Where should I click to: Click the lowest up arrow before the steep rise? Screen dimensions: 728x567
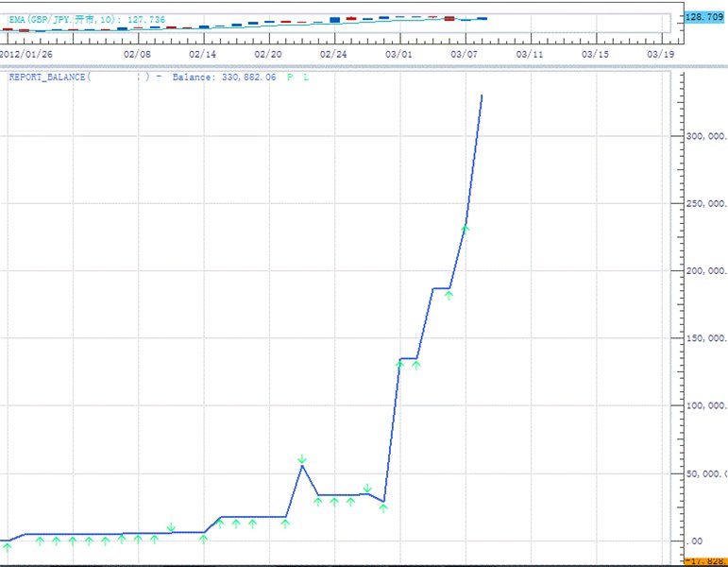pyautogui.click(x=383, y=507)
